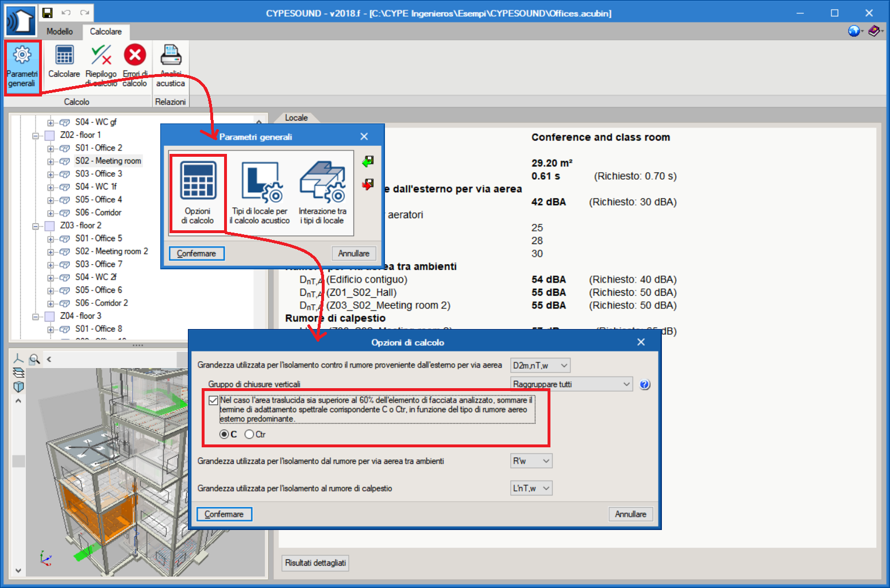Viewport: 890px width, 588px height.
Task: Collapse Z02 - floor 1 tree node
Action: tap(36, 136)
